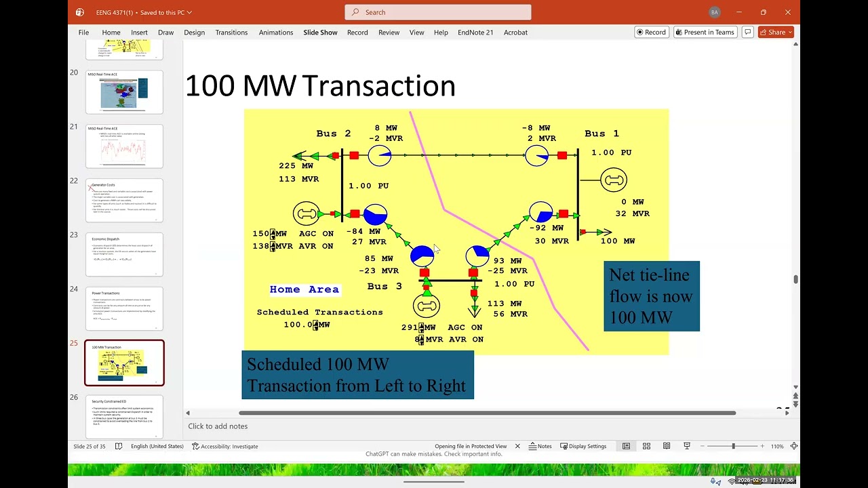Cancel 'Opening file in Protected View' with X
Image resolution: width=868 pixels, height=488 pixels.
coord(517,446)
